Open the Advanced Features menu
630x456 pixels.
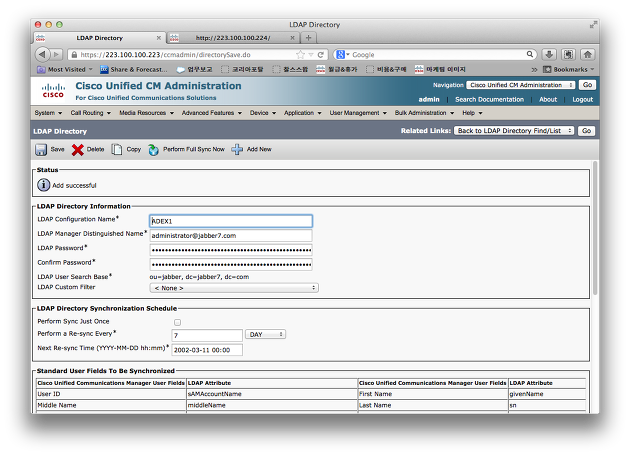coord(212,113)
